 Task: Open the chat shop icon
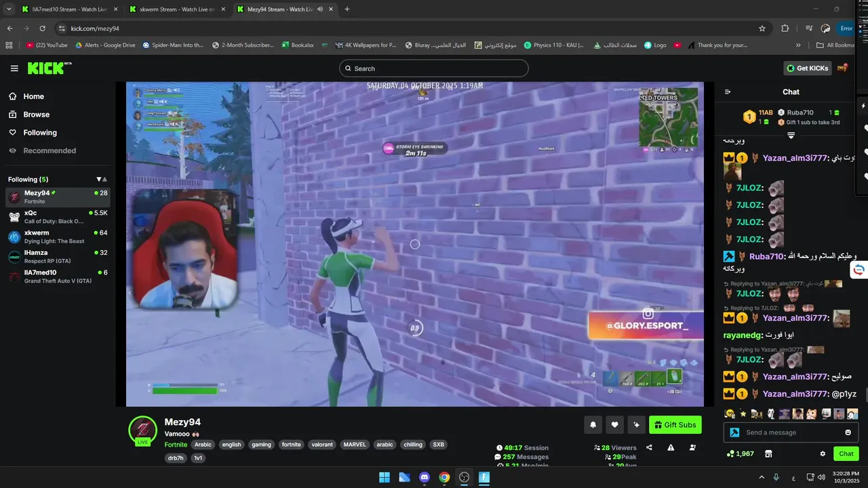click(x=768, y=453)
